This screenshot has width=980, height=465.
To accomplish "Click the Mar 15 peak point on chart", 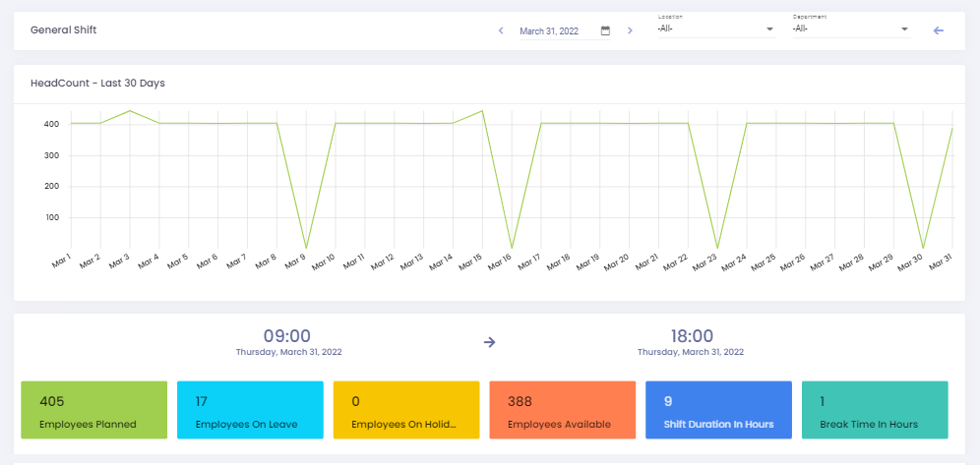I will click(482, 111).
